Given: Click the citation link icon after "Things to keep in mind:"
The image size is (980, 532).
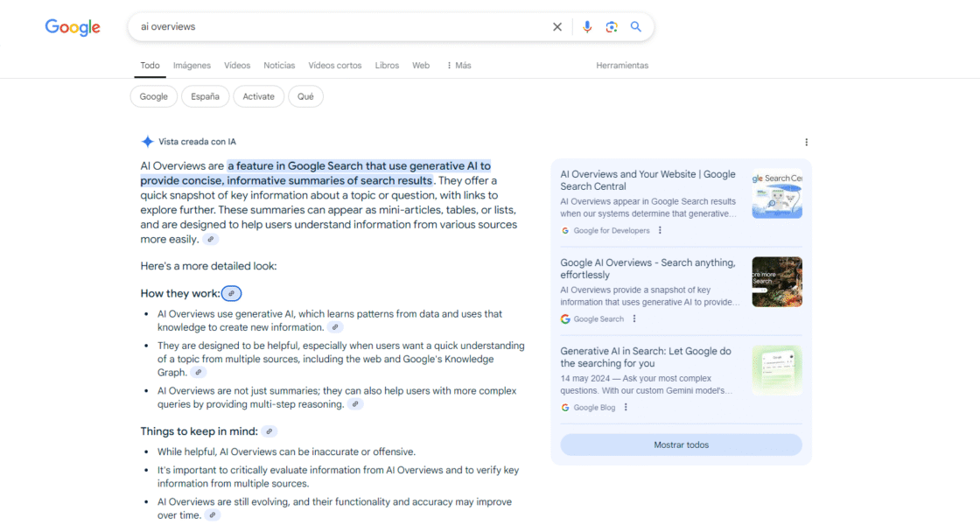Looking at the screenshot, I should pyautogui.click(x=269, y=430).
